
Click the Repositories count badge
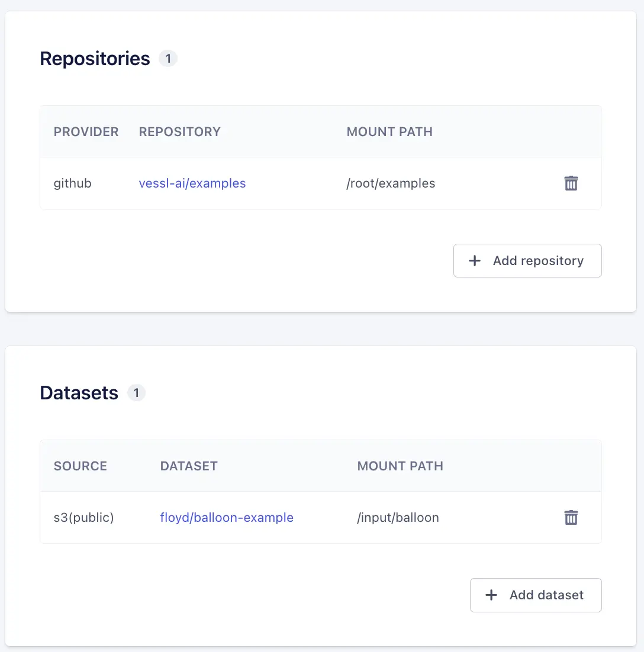(168, 59)
